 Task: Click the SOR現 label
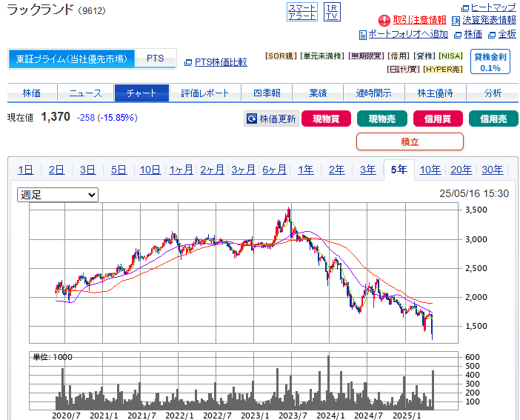pos(281,56)
